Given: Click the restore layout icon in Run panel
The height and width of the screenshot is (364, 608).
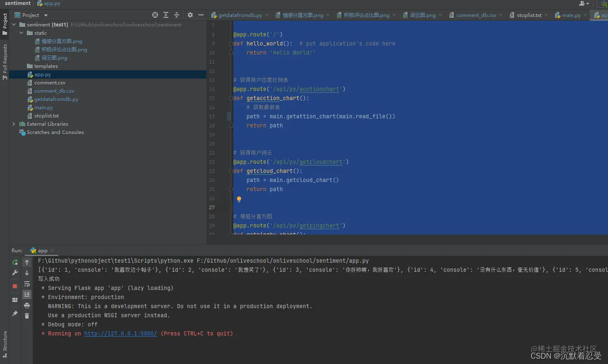Looking at the screenshot, I should tap(15, 300).
